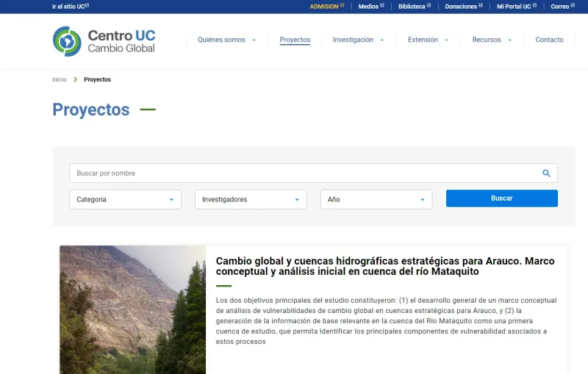Image resolution: width=588 pixels, height=374 pixels.
Task: Click external-link icon beside ADMISION
Action: coord(342,5)
